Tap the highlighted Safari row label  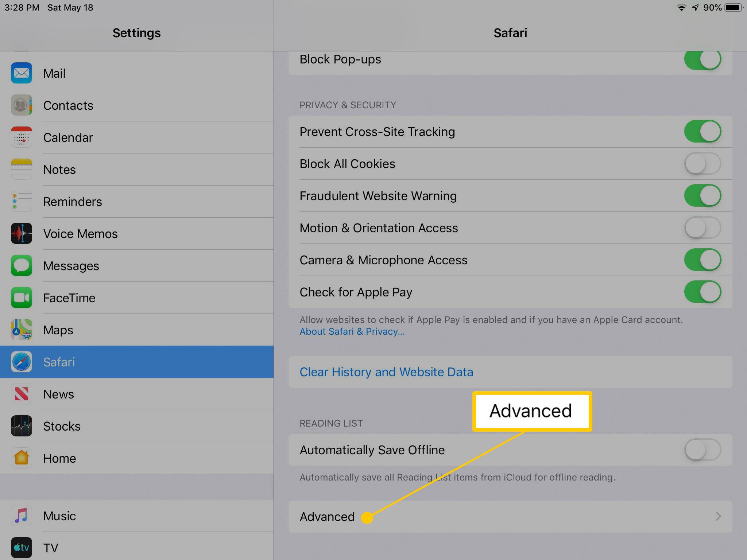pyautogui.click(x=59, y=362)
